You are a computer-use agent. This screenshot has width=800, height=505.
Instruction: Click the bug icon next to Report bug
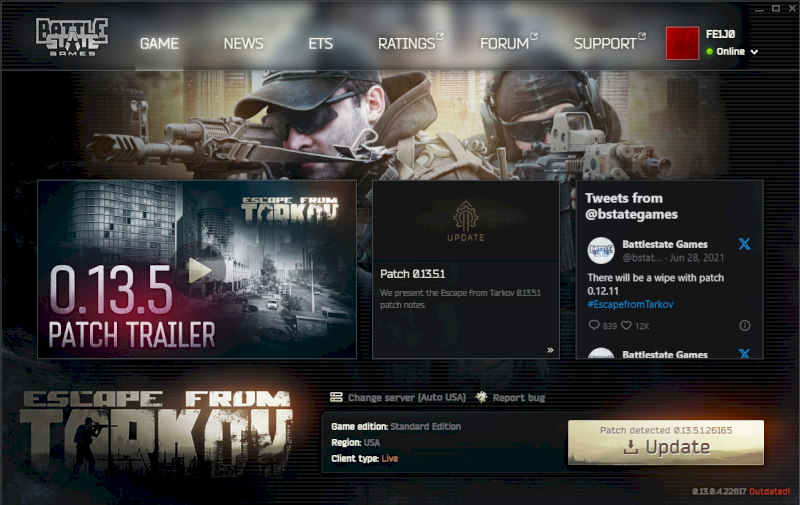pyautogui.click(x=481, y=397)
